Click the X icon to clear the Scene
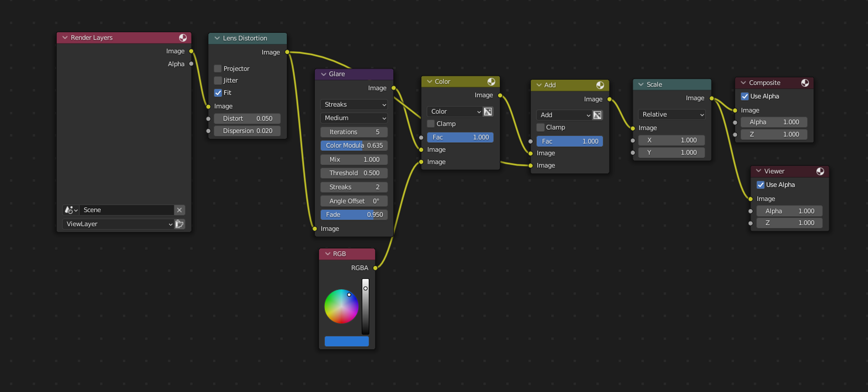The image size is (868, 392). 179,210
